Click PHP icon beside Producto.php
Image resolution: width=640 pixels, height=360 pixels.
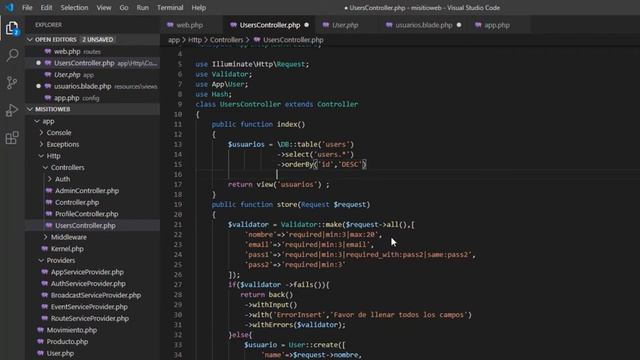coord(40,342)
